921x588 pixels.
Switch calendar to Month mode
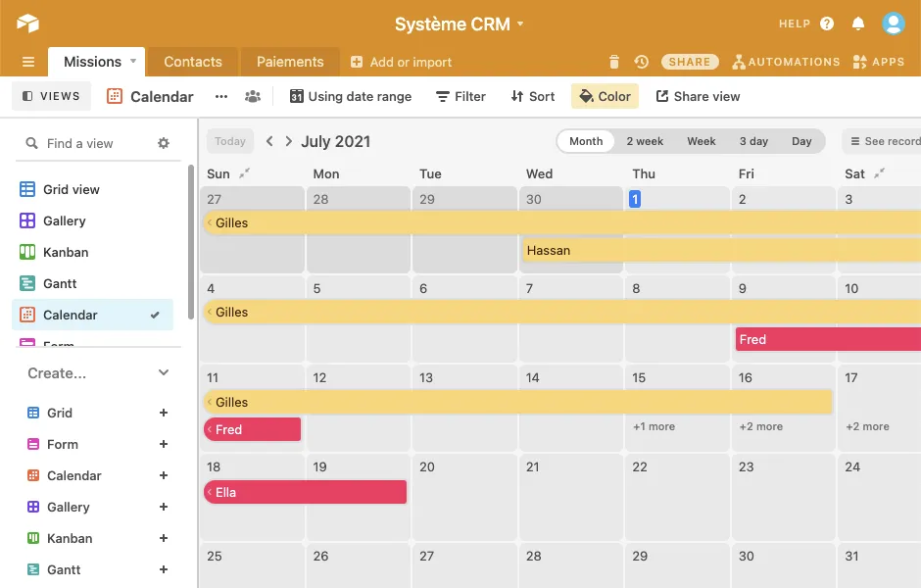pos(586,141)
